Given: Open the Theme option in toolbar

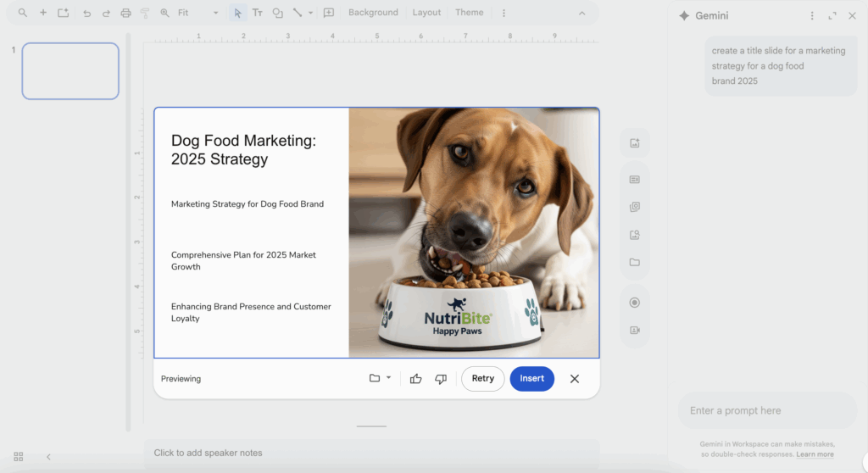Looking at the screenshot, I should pyautogui.click(x=469, y=13).
